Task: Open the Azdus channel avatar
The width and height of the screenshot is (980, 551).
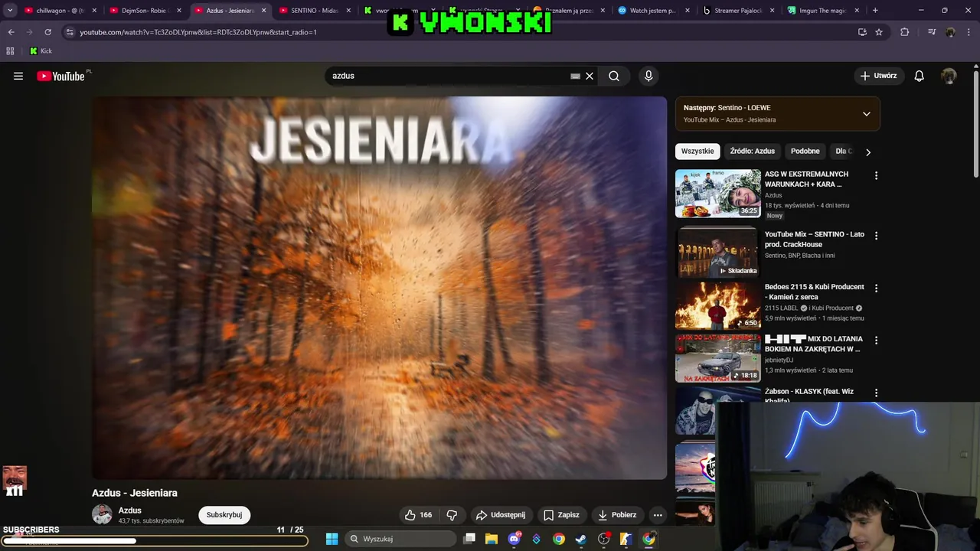Action: point(102,515)
